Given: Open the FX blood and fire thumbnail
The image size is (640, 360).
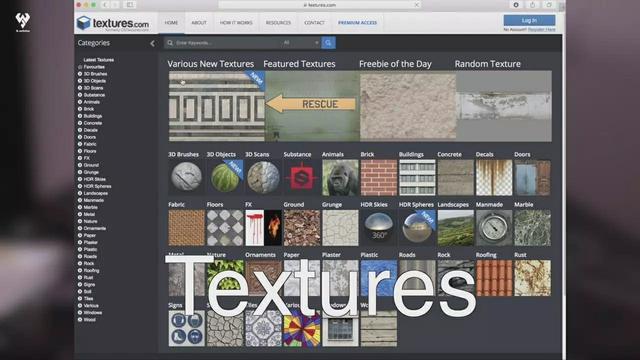Looking at the screenshot, I should point(263,228).
